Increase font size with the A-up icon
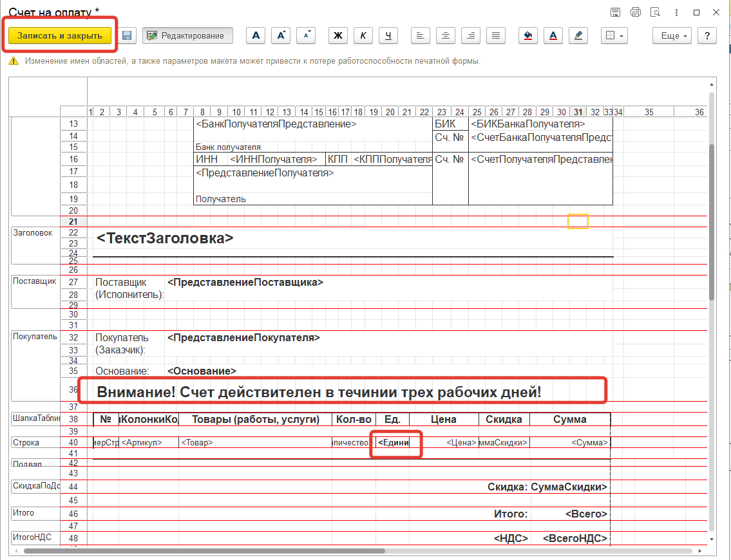Viewport: 731px width, 560px height. [x=281, y=35]
